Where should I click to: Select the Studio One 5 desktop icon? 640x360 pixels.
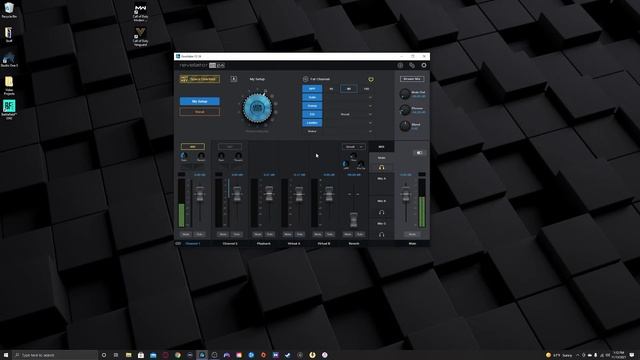pyautogui.click(x=9, y=60)
